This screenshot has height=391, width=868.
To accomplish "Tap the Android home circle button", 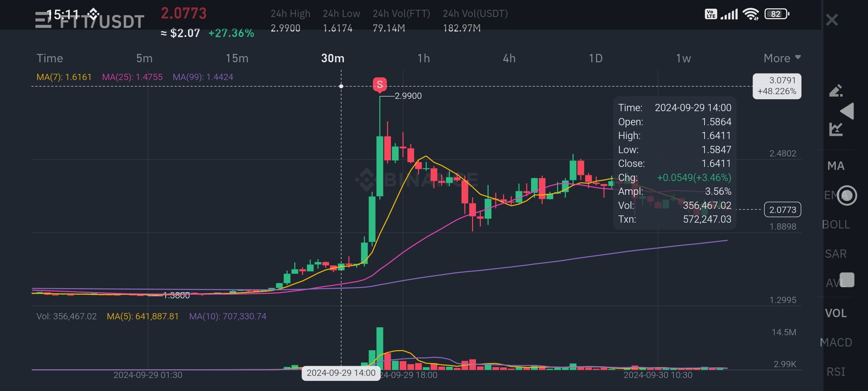I will click(847, 195).
